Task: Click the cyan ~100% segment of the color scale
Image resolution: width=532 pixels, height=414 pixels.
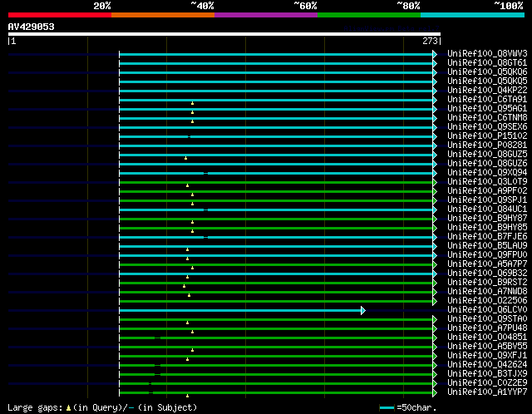Action: [x=472, y=15]
